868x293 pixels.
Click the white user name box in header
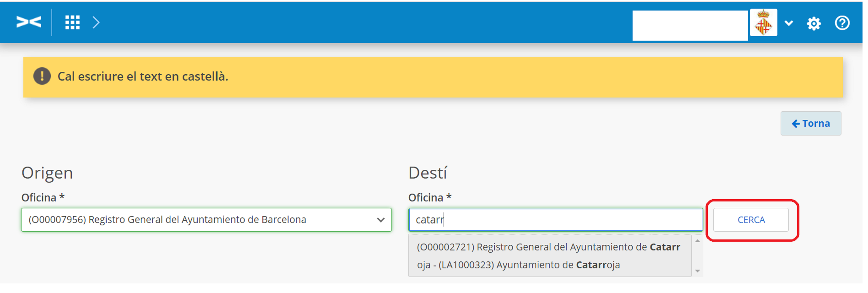[690, 25]
